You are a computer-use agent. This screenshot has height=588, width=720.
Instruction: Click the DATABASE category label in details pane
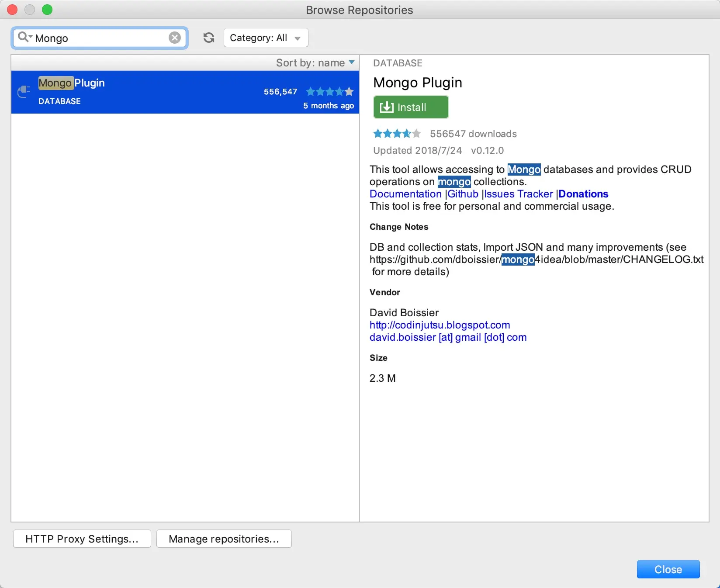[398, 63]
